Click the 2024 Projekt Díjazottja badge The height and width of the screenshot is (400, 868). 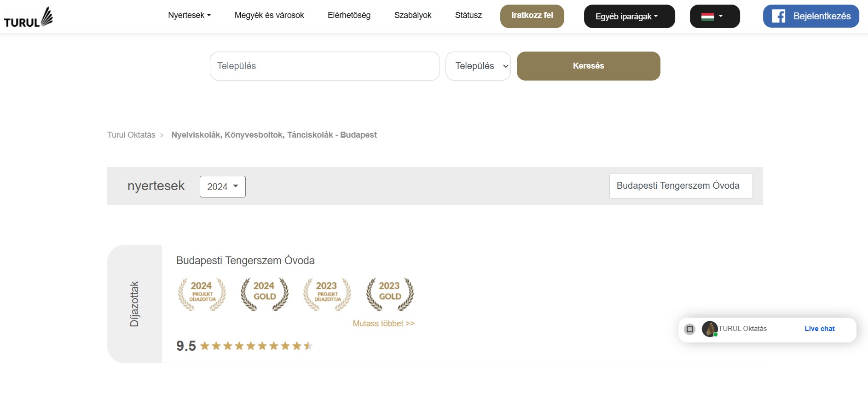[202, 294]
